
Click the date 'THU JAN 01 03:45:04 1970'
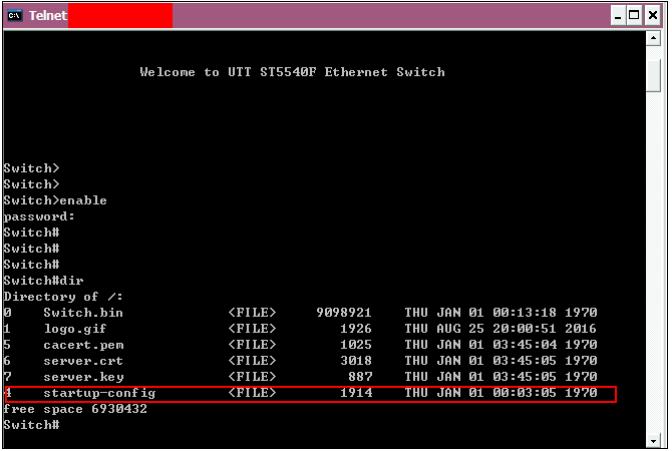tap(501, 345)
